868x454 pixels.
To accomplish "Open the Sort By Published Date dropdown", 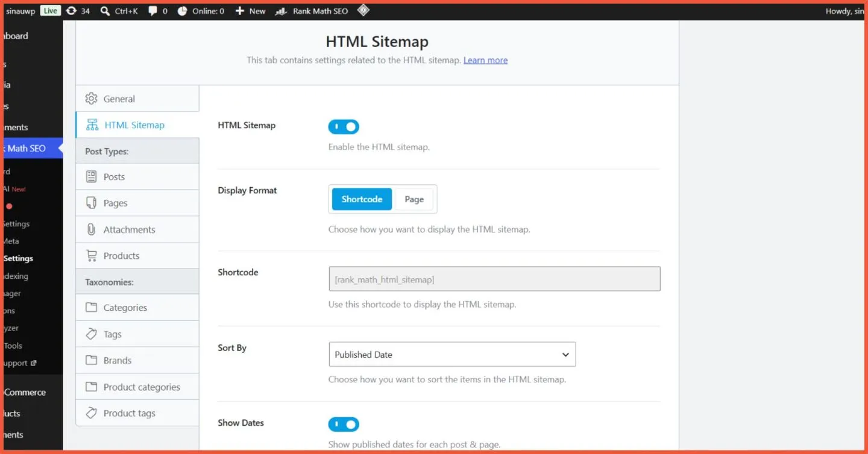I will click(x=452, y=354).
